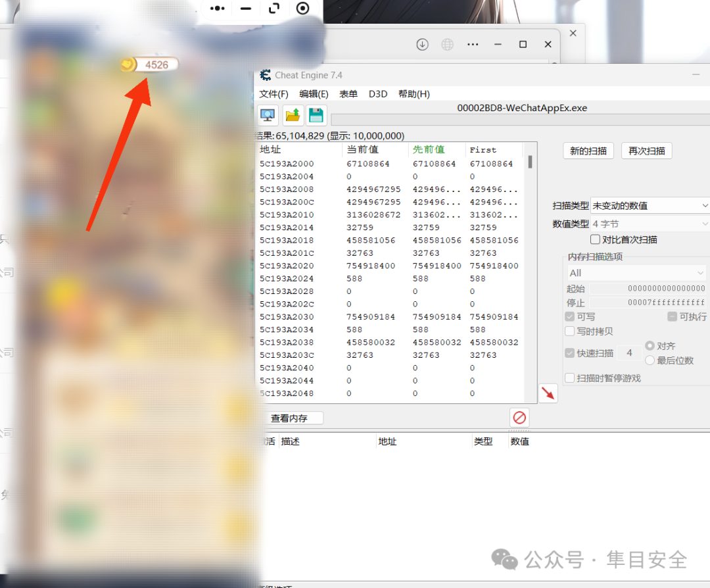Screen dimensions: 710x588
Task: Select result row 5C193A2000
Action: pyautogui.click(x=390, y=164)
